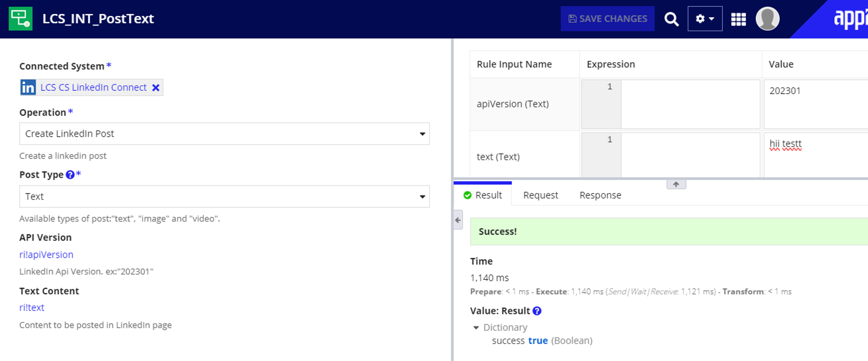Click the Success! message banner
This screenshot has width=868, height=361.
click(x=669, y=231)
